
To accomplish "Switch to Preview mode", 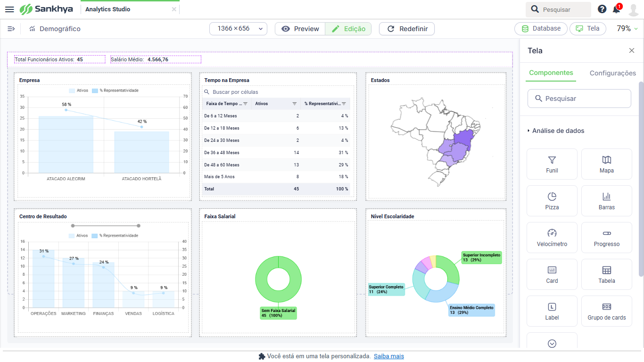I will click(x=300, y=29).
